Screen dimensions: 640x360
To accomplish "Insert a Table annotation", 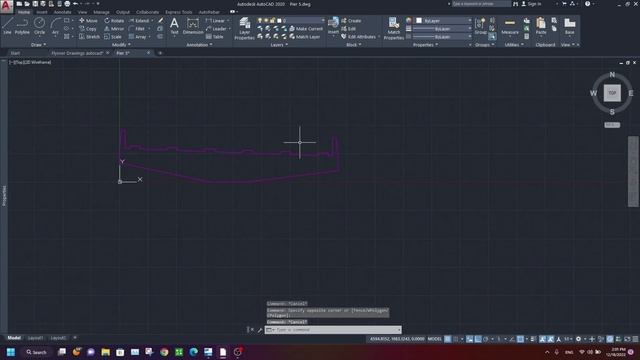I will coord(215,37).
